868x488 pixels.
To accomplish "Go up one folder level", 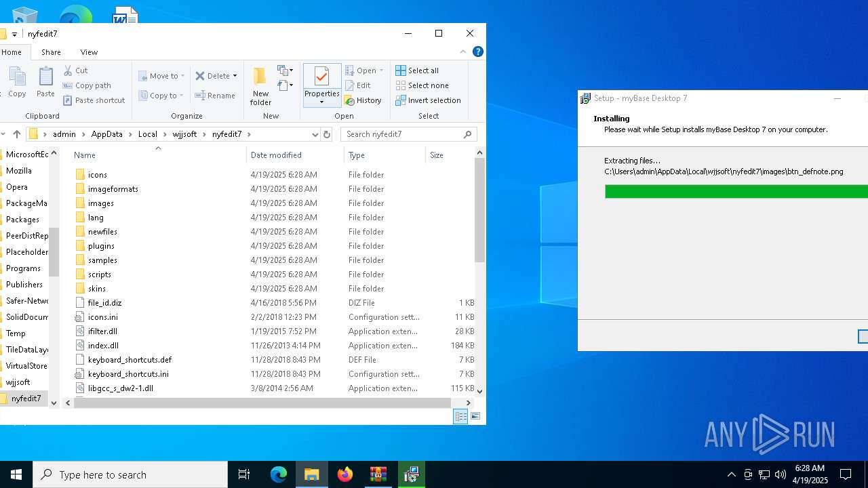I will tap(17, 134).
